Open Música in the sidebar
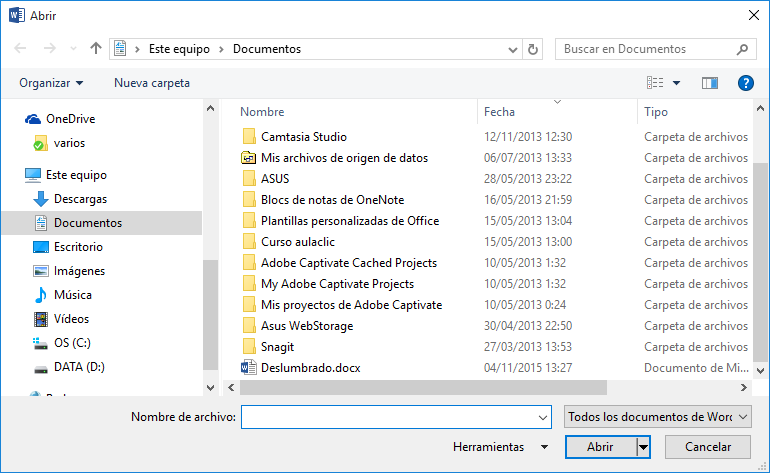This screenshot has height=473, width=770. [63, 295]
